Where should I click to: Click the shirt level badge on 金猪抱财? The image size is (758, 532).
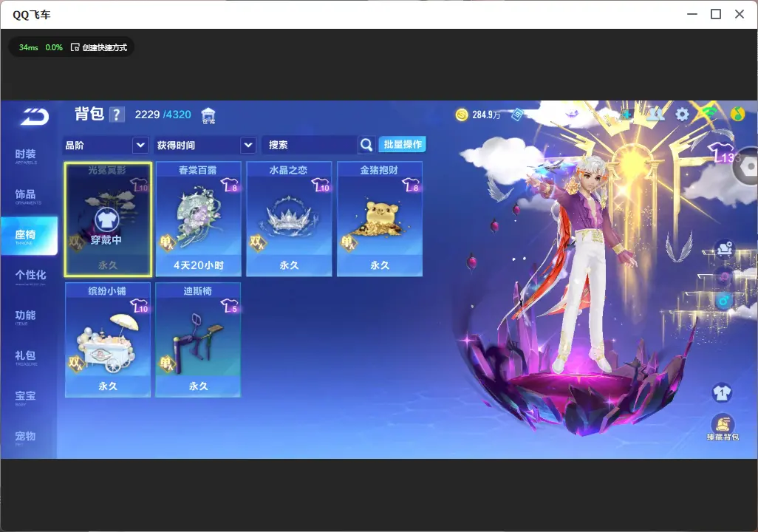(411, 185)
